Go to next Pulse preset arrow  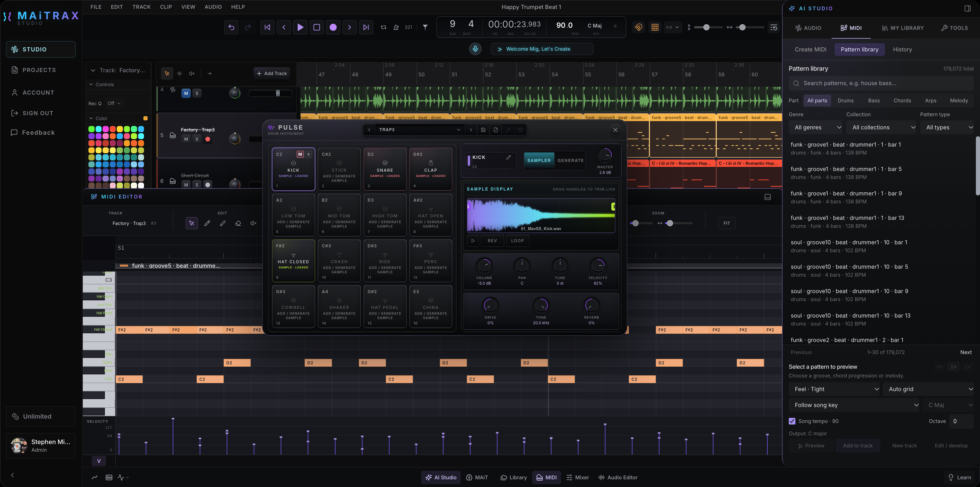(x=471, y=130)
